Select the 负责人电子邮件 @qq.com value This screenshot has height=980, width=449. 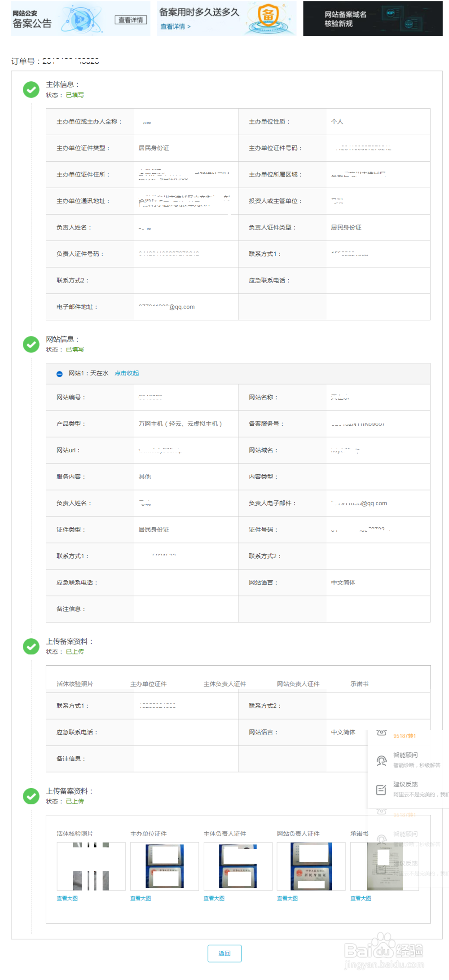click(x=359, y=503)
